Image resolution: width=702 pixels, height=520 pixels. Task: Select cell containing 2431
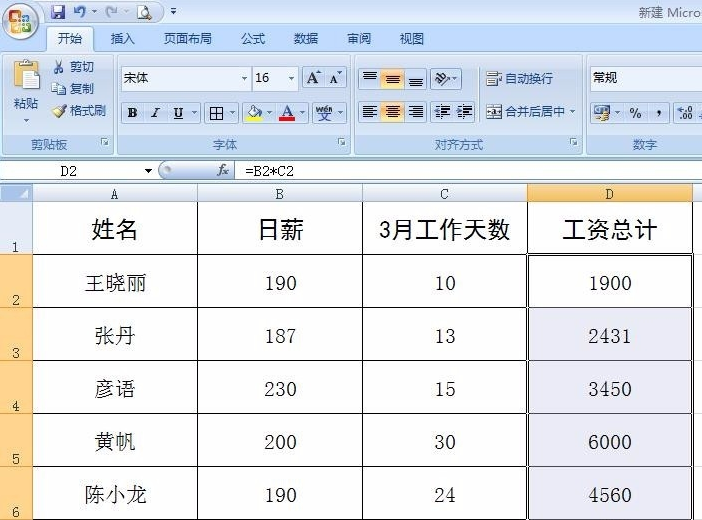[x=610, y=334]
